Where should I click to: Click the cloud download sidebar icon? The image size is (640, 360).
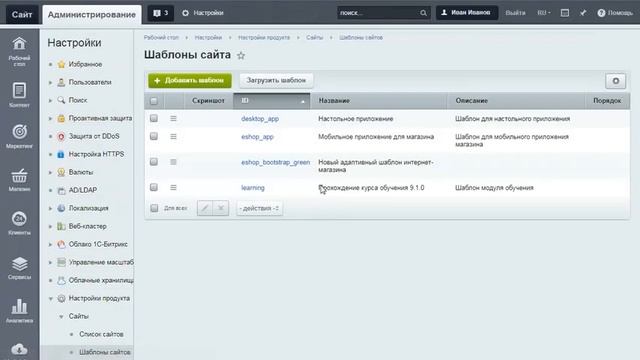click(19, 349)
